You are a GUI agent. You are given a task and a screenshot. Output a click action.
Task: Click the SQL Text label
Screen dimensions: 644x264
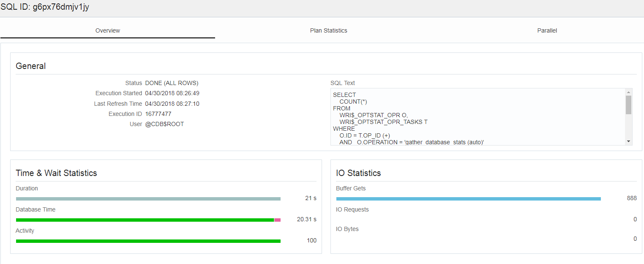pos(343,83)
